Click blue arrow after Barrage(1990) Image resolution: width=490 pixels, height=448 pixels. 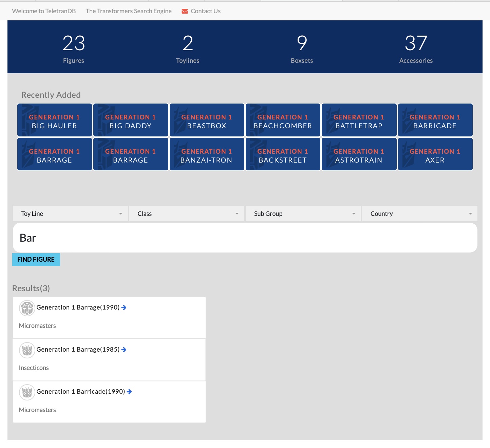click(x=124, y=307)
